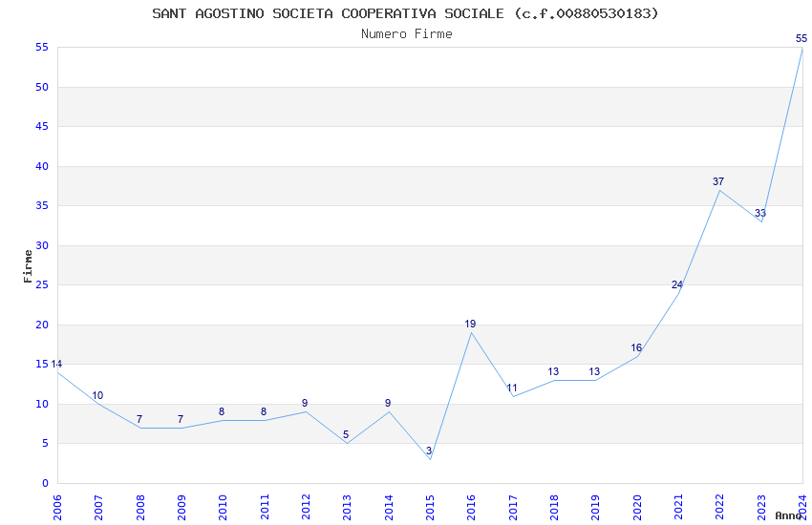The width and height of the screenshot is (812, 525).
Task: Select the data point labeled 5
Action: coord(347,443)
